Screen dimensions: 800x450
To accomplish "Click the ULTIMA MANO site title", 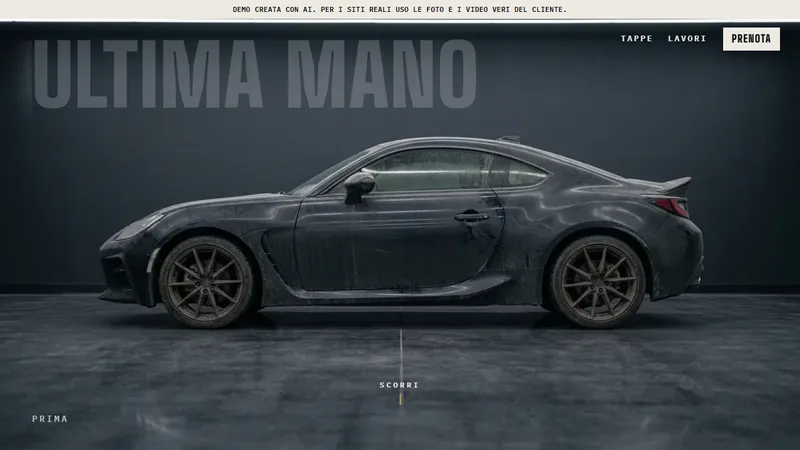I will 255,74.
